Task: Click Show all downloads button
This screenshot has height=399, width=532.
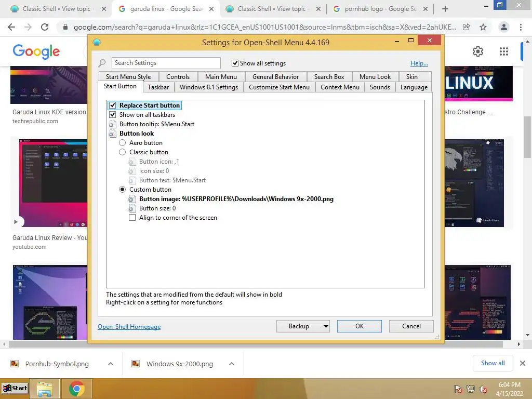Action: point(493,363)
